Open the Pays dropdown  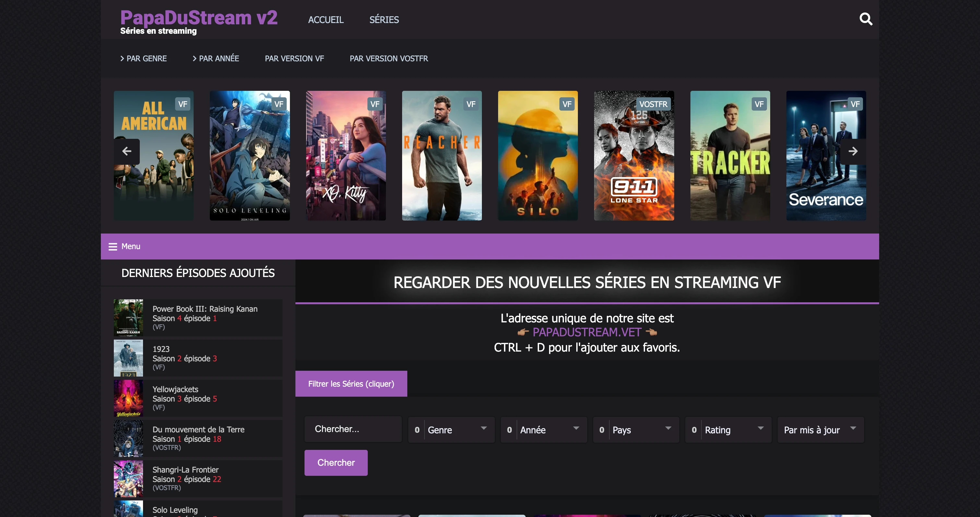pyautogui.click(x=636, y=430)
